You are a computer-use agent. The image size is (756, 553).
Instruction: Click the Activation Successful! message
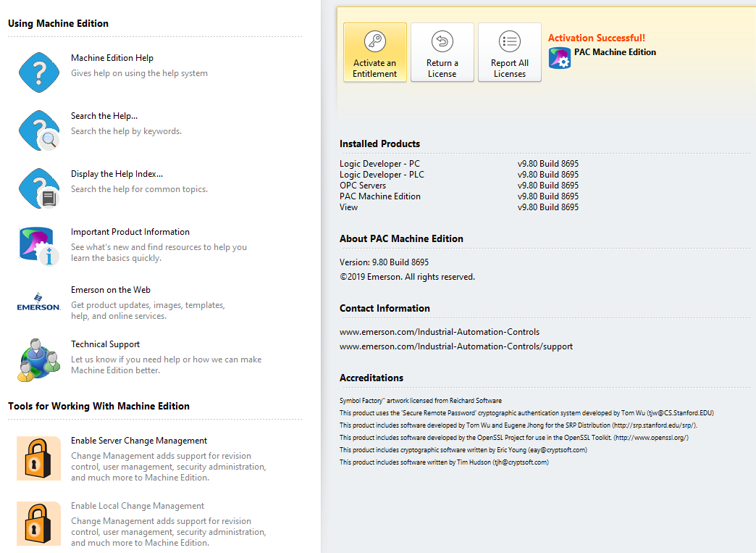pyautogui.click(x=597, y=38)
